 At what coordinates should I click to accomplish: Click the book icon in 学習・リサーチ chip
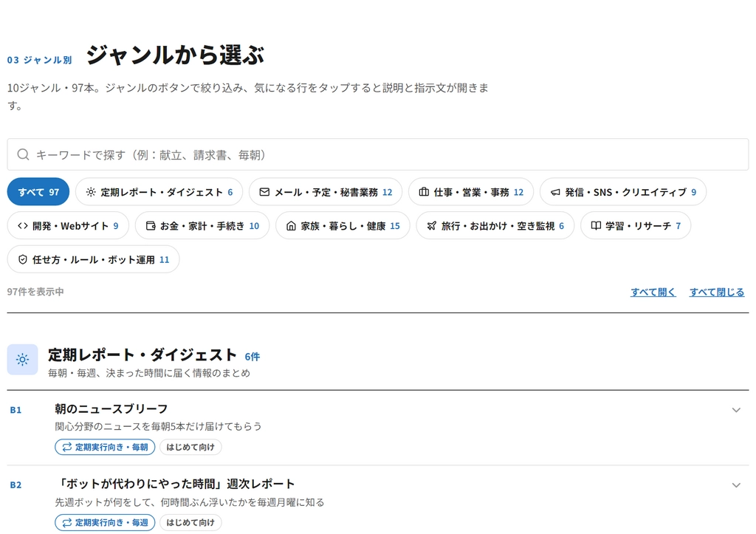(x=596, y=226)
